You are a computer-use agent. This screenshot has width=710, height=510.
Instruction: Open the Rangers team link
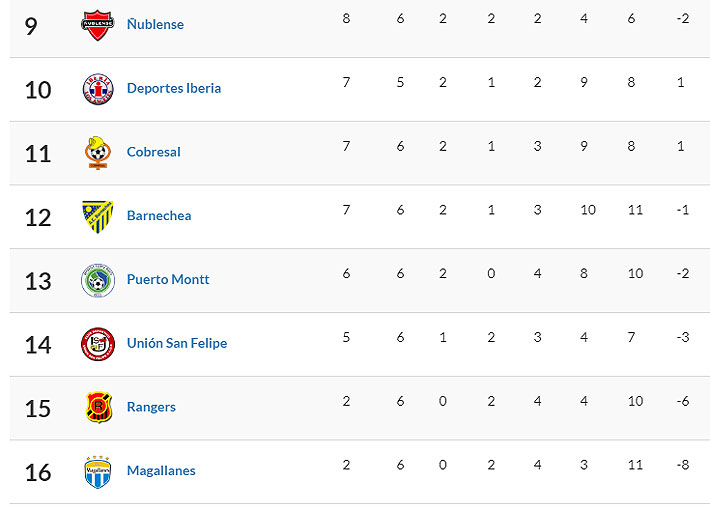tap(151, 407)
